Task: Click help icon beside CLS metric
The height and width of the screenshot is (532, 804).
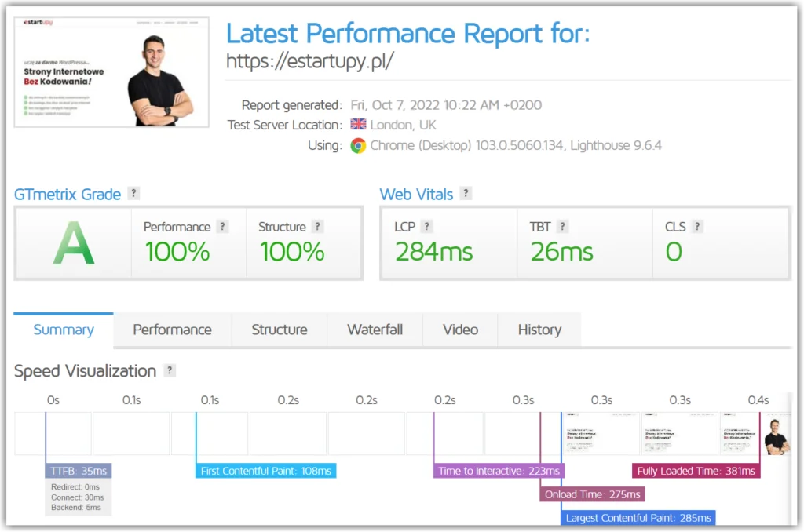Action: click(698, 227)
